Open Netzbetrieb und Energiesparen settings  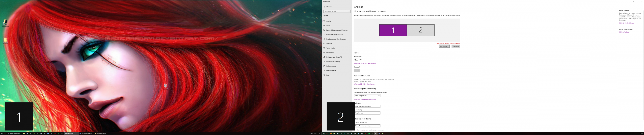pyautogui.click(x=337, y=39)
